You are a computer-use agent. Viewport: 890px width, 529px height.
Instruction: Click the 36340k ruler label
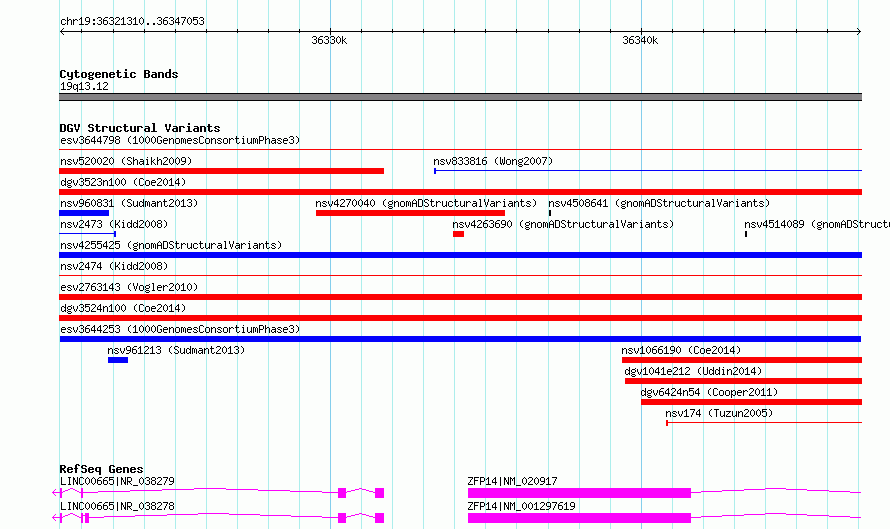click(640, 40)
